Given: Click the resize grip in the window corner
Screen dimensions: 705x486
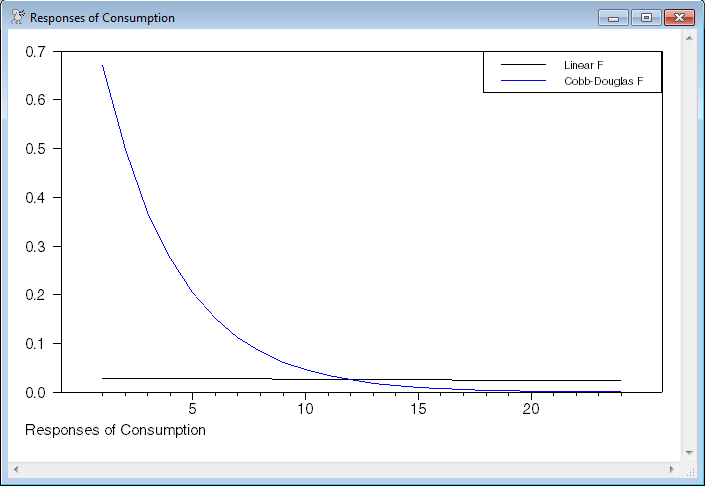Looking at the screenshot, I should [x=689, y=469].
